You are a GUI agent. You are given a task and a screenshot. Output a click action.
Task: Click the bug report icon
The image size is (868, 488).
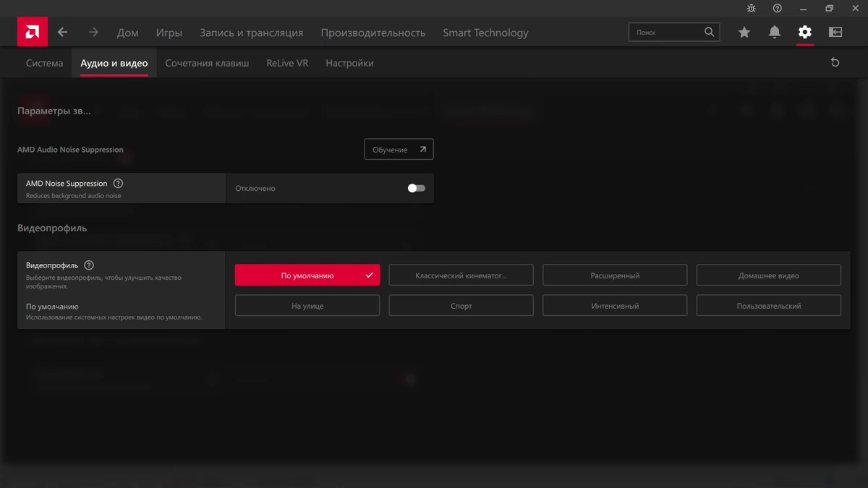752,9
